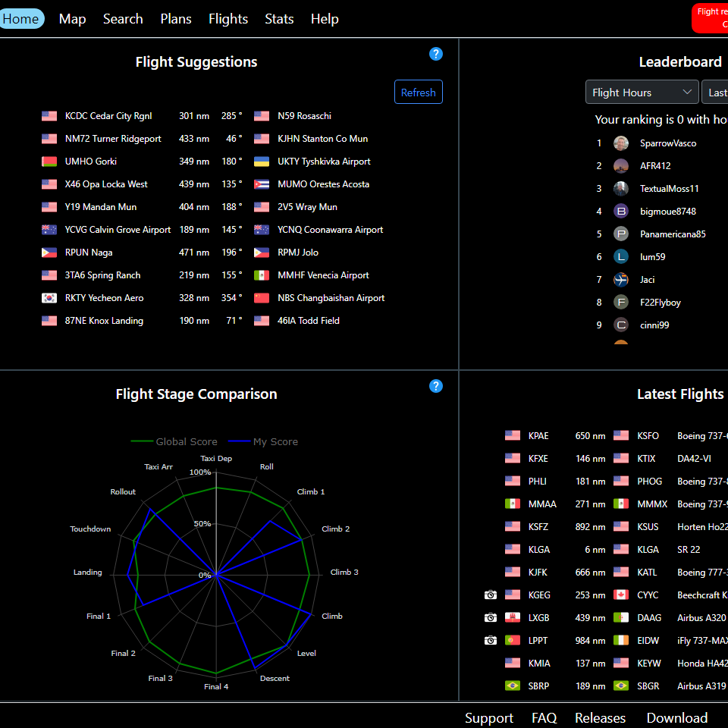The height and width of the screenshot is (728, 728).
Task: Click Jaci's avatar in leaderboard
Action: point(621,280)
